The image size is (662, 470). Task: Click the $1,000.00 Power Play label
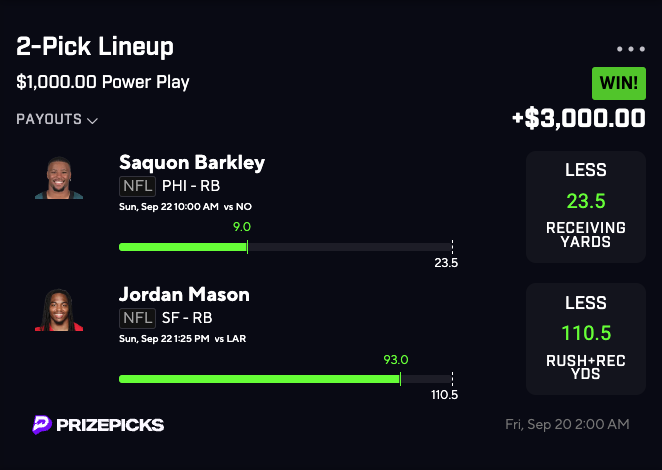tap(103, 82)
